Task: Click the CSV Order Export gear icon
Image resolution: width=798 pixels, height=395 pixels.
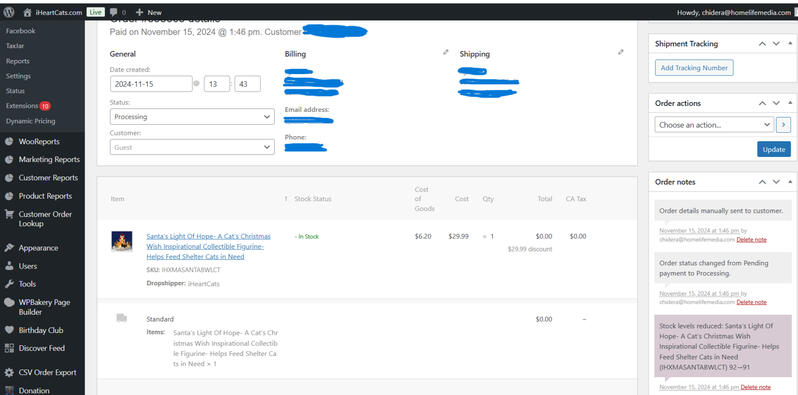Action: click(x=9, y=373)
